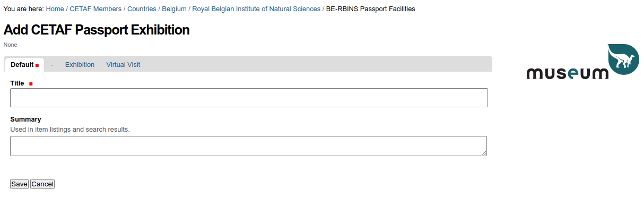Screen dimensions: 644x197
Task: Open Royal Belgian Institute of Natural Sciences link
Action: click(256, 9)
